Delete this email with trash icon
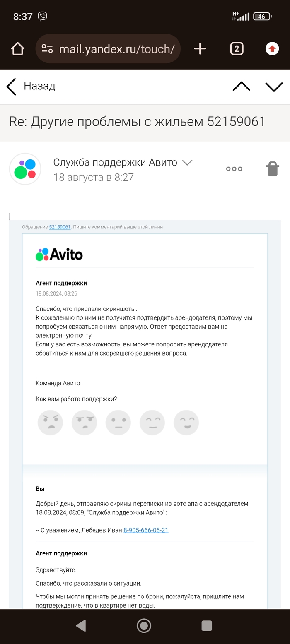290x644 pixels. coord(273,169)
